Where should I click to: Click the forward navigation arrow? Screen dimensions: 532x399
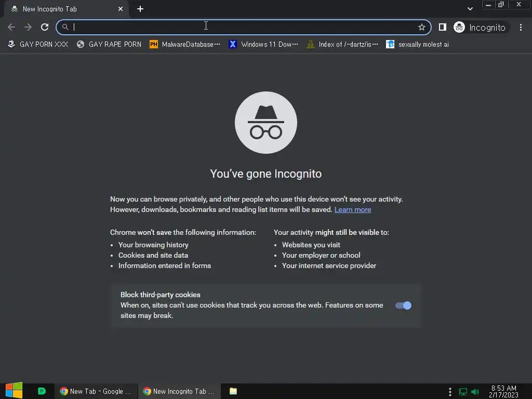28,27
